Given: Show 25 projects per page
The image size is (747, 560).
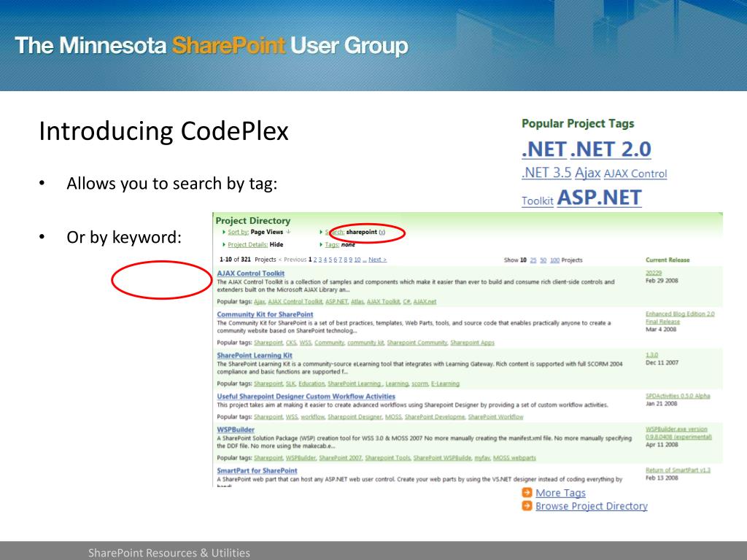Looking at the screenshot, I should tap(533, 260).
